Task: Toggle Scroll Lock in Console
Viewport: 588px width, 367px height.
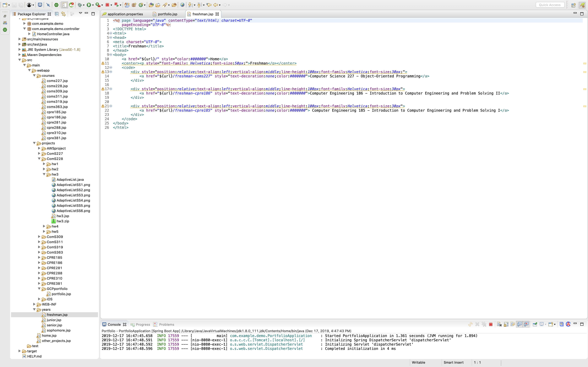Action: click(x=506, y=324)
